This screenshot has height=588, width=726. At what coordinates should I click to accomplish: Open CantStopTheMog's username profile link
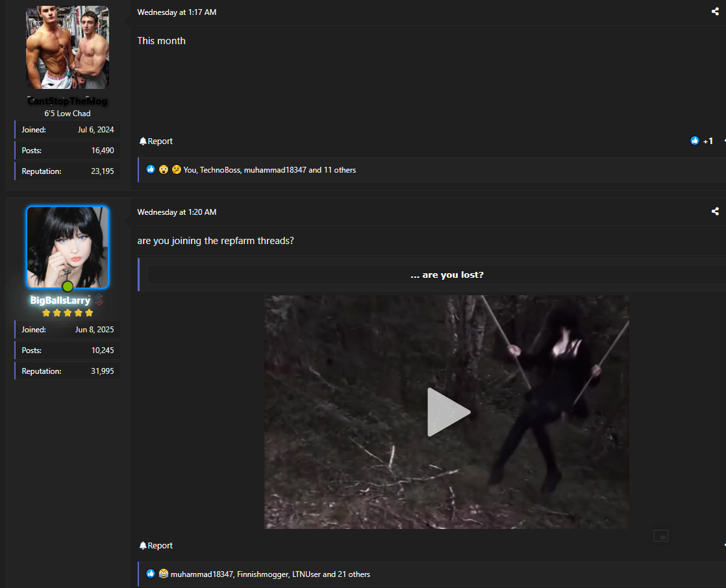[68, 101]
